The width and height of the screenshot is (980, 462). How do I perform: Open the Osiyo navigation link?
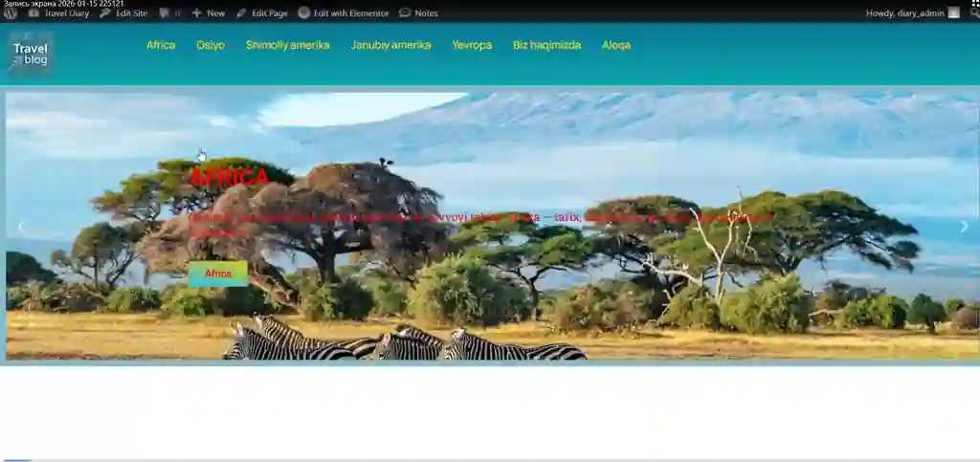[211, 45]
